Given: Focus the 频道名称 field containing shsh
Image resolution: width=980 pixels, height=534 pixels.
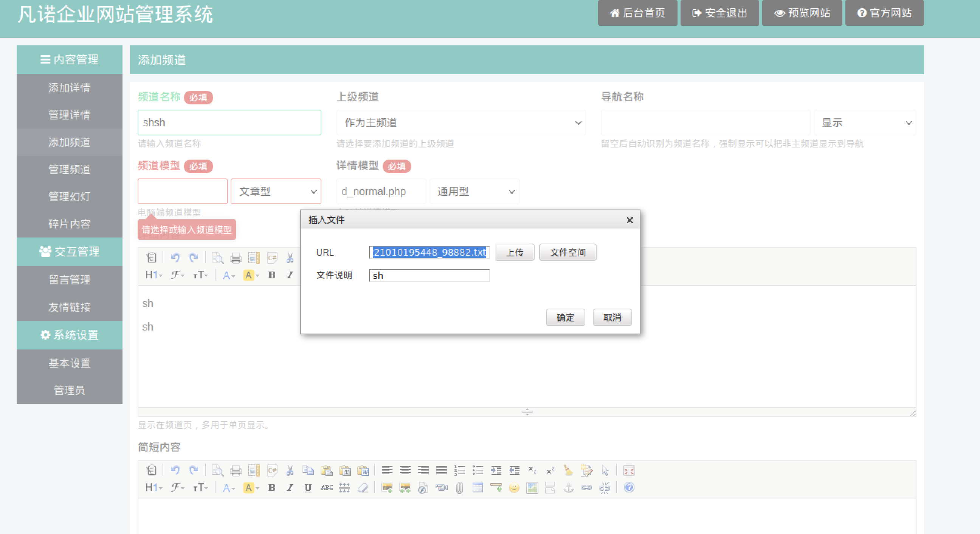Looking at the screenshot, I should 229,123.
